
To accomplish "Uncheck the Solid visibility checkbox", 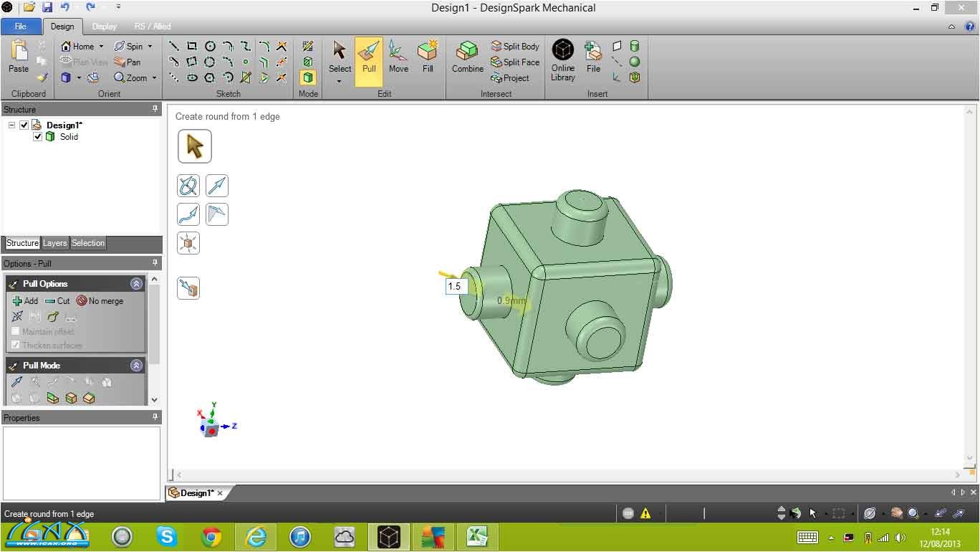I will coord(38,137).
